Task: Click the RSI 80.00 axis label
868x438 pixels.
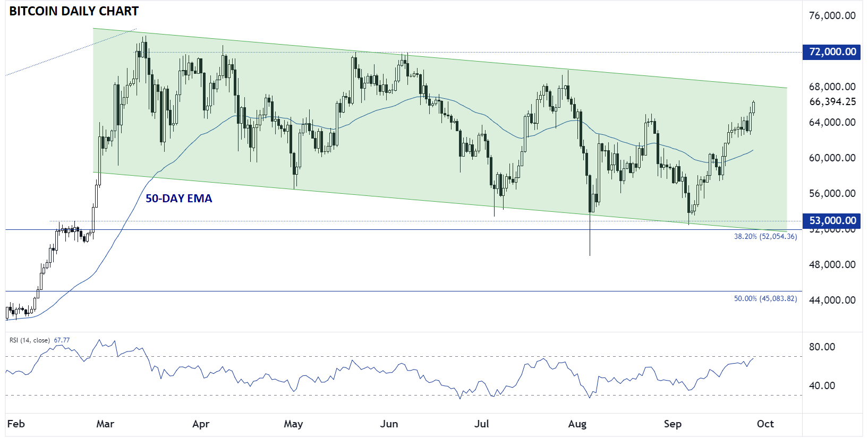Action: coord(822,347)
